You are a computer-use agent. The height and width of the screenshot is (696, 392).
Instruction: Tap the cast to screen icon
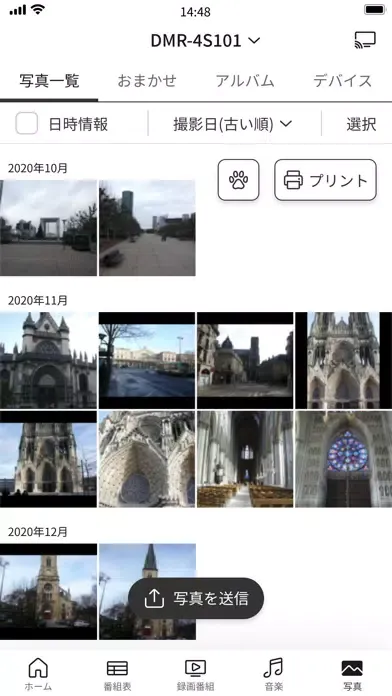pyautogui.click(x=365, y=40)
